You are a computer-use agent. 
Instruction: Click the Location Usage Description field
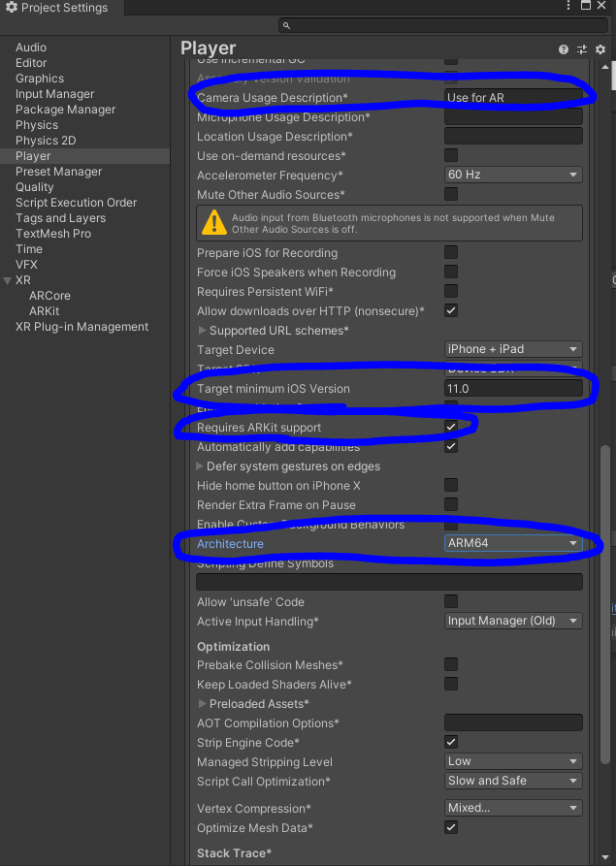click(513, 136)
